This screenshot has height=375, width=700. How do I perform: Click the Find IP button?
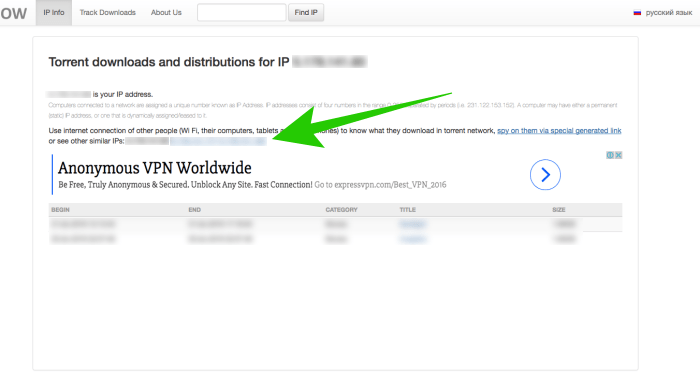(306, 12)
